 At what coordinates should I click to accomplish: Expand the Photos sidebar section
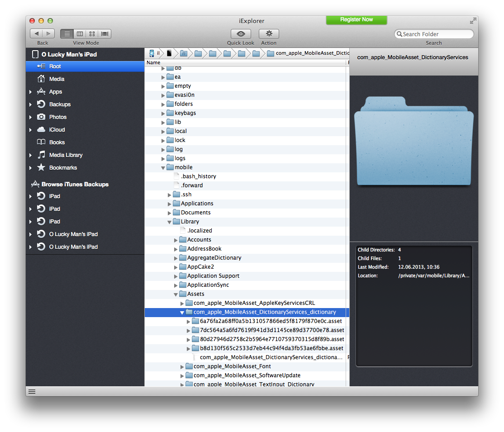[30, 117]
